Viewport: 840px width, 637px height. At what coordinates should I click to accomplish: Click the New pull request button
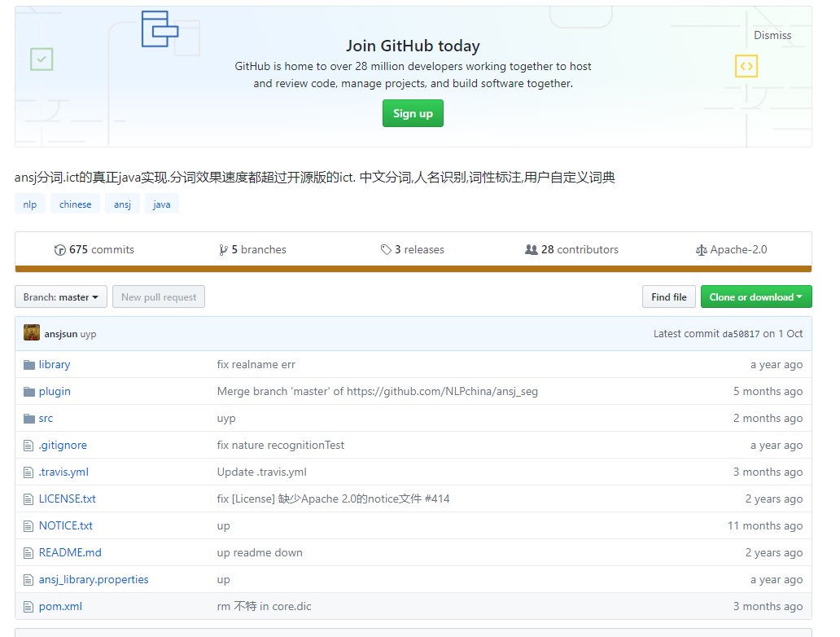click(159, 297)
